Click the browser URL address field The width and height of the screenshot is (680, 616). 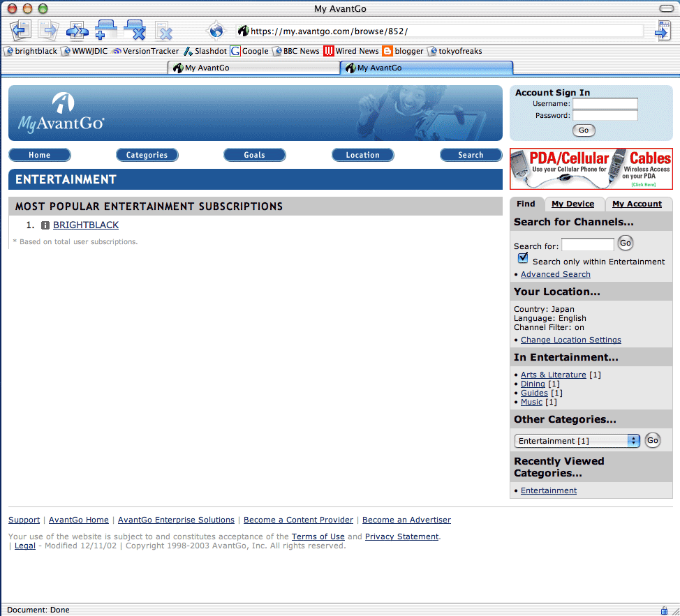tap(440, 31)
